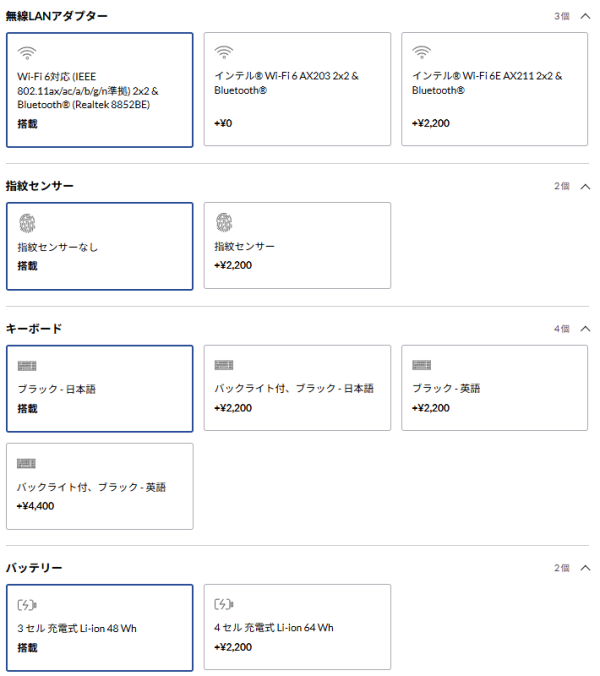Choose バックライト付、ブラック - 英語 keyboard +¥4,400

pyautogui.click(x=100, y=486)
